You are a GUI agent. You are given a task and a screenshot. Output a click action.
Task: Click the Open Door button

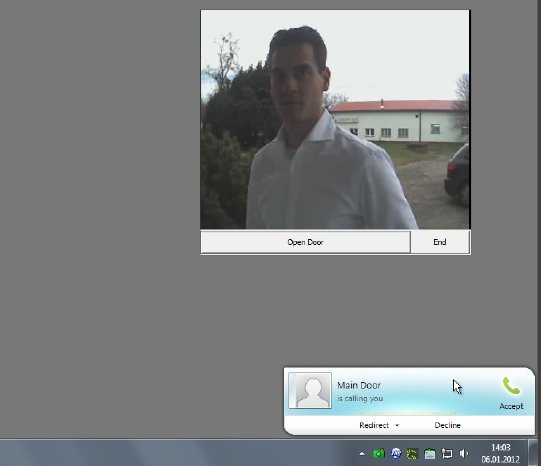point(305,242)
